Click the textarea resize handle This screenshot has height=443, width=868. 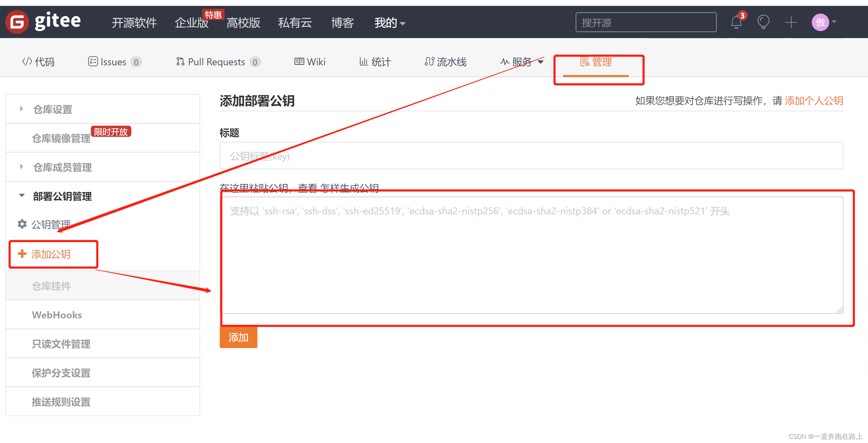(840, 310)
